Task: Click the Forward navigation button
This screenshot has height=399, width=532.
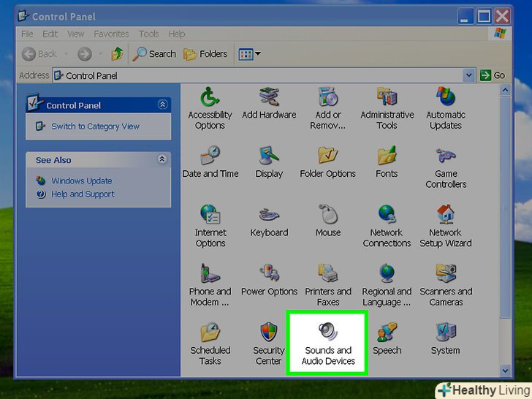Action: point(85,53)
